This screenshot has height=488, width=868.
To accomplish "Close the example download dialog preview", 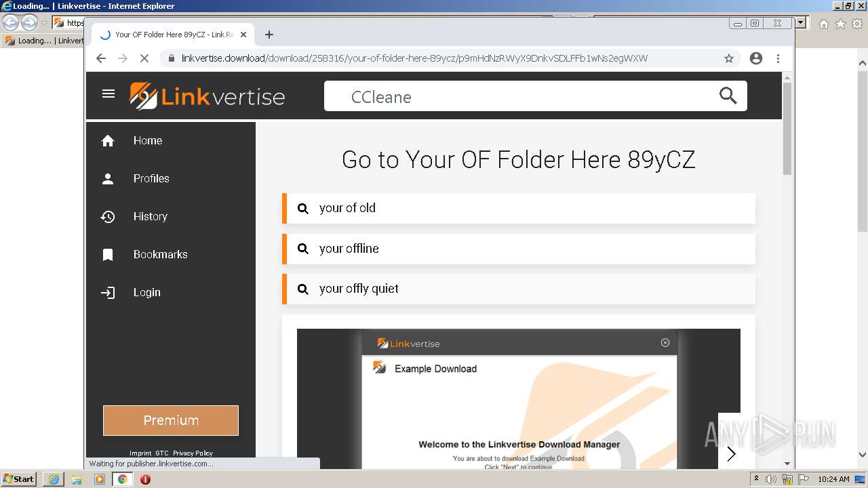I will pyautogui.click(x=665, y=342).
